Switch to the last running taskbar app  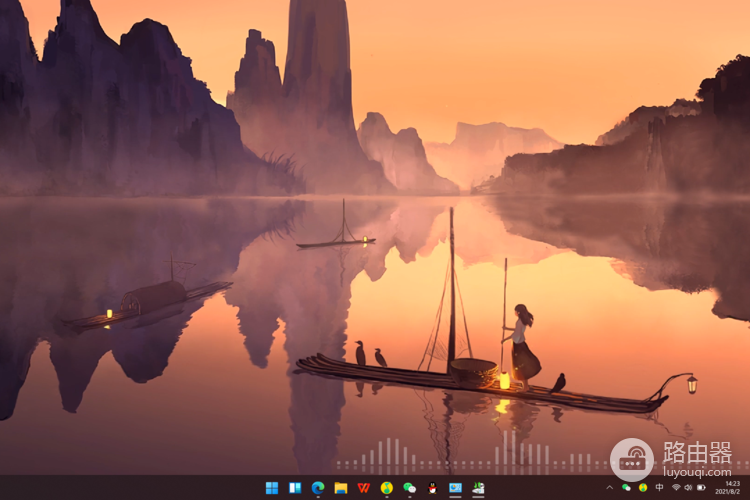[478, 488]
